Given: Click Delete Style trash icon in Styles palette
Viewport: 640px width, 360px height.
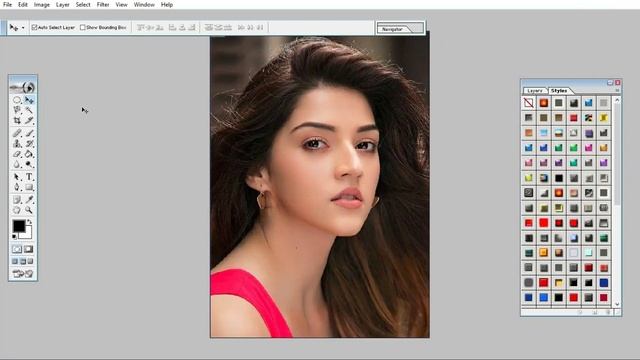Looking at the screenshot, I should click(x=608, y=312).
